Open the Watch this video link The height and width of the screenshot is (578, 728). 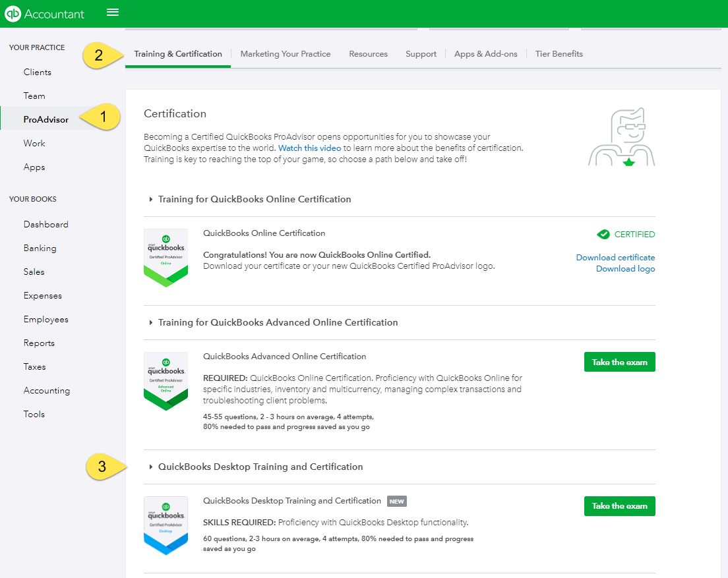pyautogui.click(x=310, y=148)
